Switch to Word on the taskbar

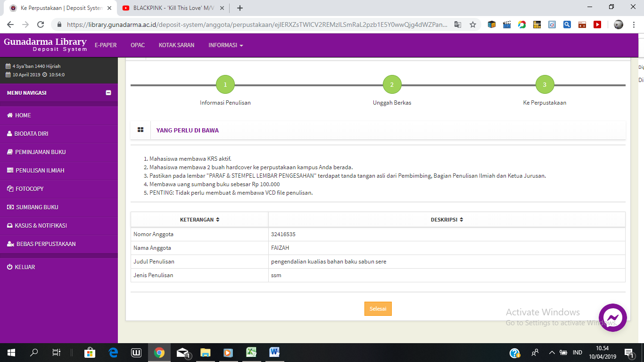click(x=274, y=353)
